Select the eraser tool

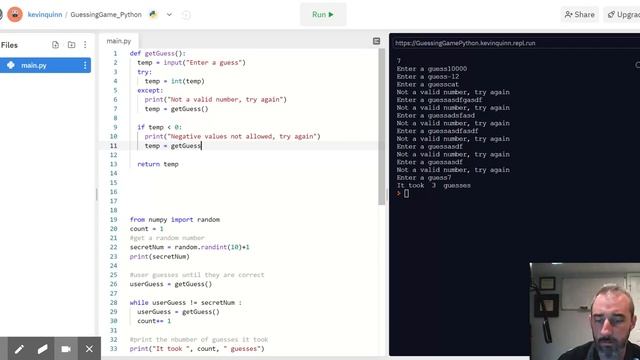coord(42,349)
